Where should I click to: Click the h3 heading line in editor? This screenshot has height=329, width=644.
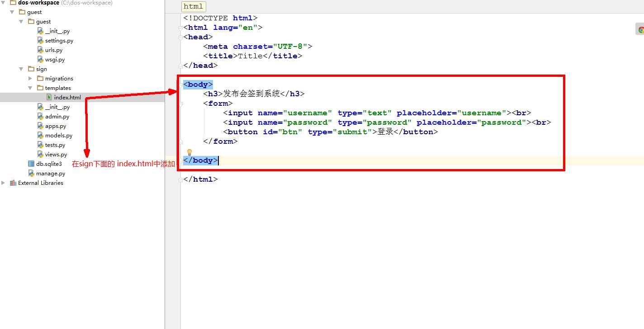click(254, 94)
